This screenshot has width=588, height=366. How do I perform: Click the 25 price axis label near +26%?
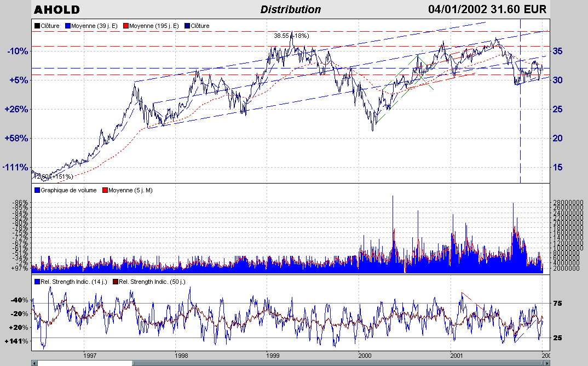pyautogui.click(x=557, y=109)
